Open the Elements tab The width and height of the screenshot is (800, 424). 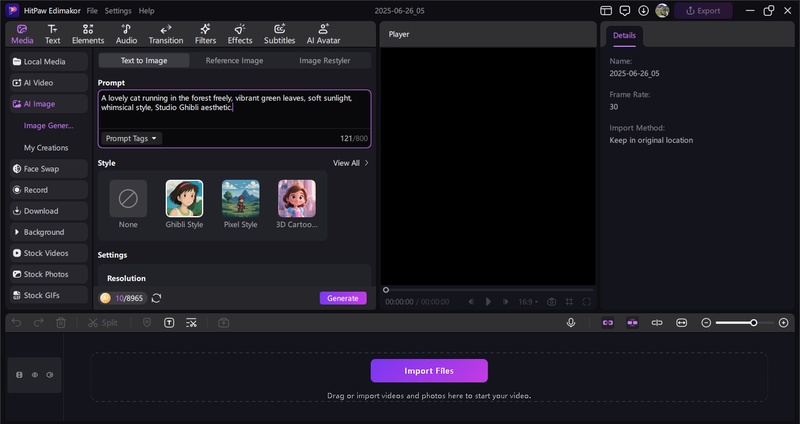[x=88, y=34]
